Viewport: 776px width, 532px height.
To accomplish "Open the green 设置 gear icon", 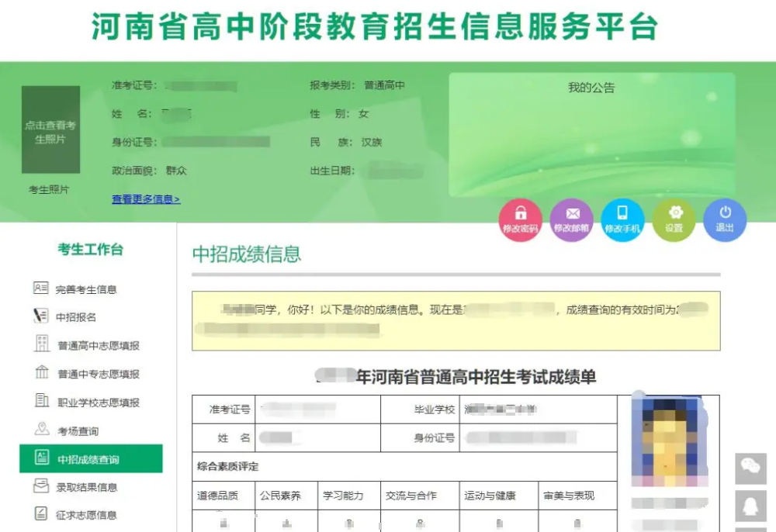I will [x=674, y=219].
